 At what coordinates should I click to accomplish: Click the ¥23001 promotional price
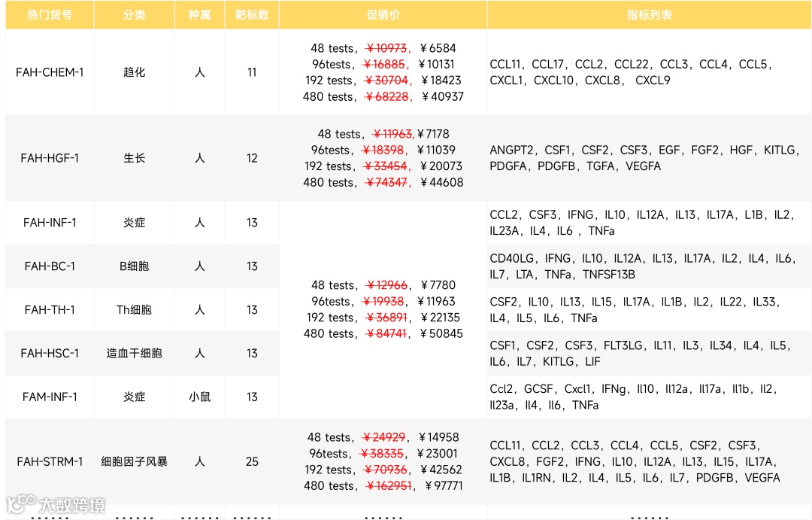click(437, 454)
